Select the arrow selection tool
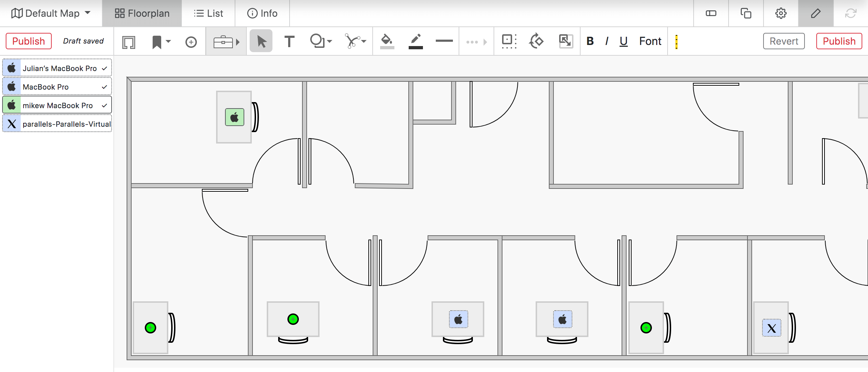 [x=261, y=41]
